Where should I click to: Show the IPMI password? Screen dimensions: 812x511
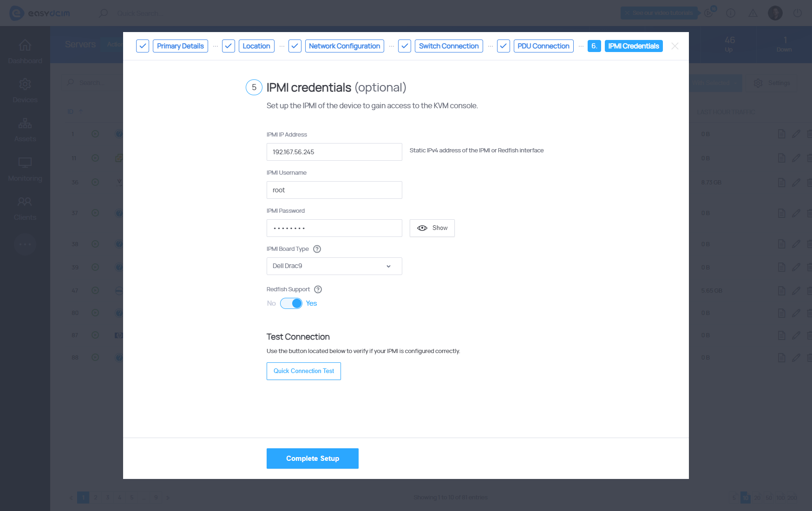pos(432,228)
